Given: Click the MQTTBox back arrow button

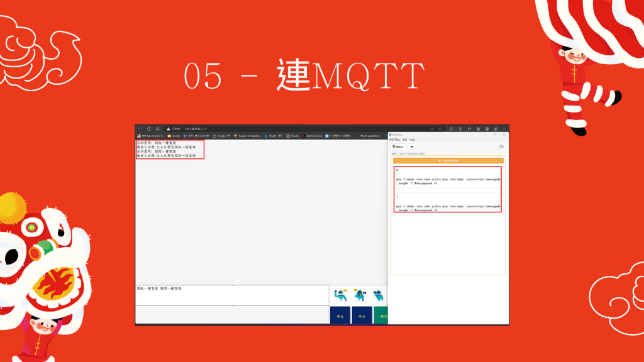Looking at the screenshot, I should pyautogui.click(x=411, y=146).
